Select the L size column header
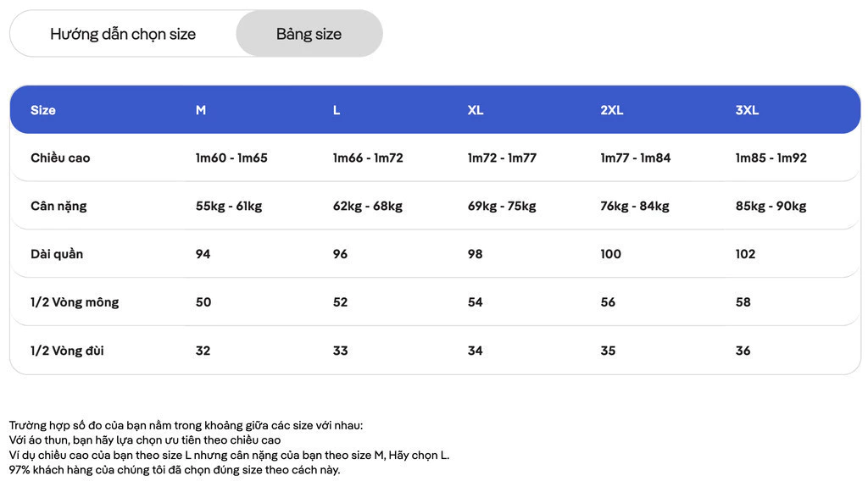Screen dimensions: 868x492 [x=337, y=110]
